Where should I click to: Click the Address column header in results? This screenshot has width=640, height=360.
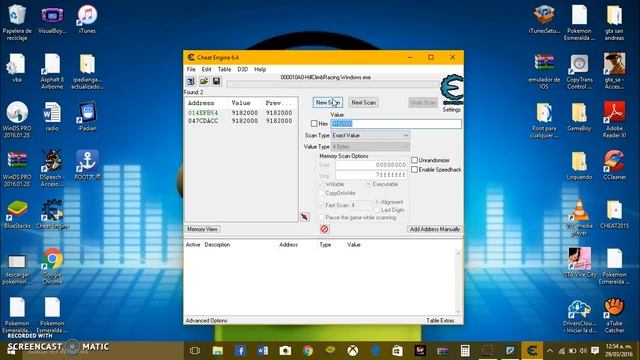tap(201, 103)
